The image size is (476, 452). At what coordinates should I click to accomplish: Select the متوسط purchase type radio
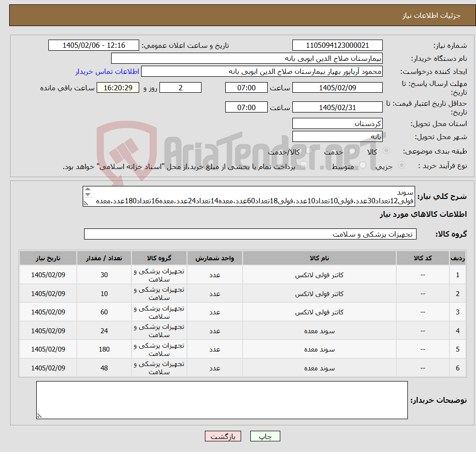(363, 165)
